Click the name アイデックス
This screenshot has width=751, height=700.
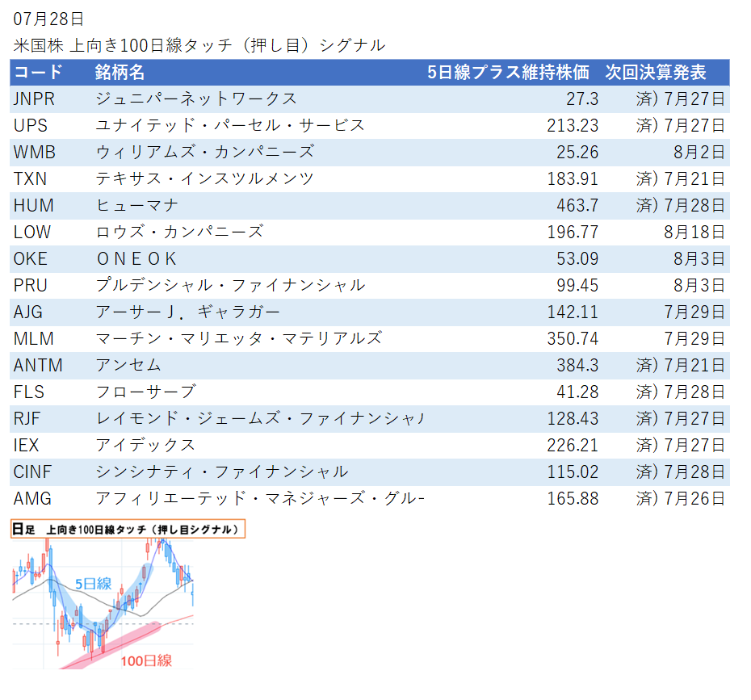coord(145,446)
